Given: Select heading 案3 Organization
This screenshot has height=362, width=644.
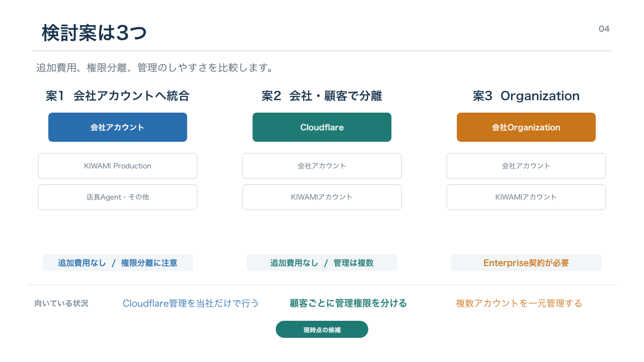Looking at the screenshot, I should pyautogui.click(x=526, y=96).
